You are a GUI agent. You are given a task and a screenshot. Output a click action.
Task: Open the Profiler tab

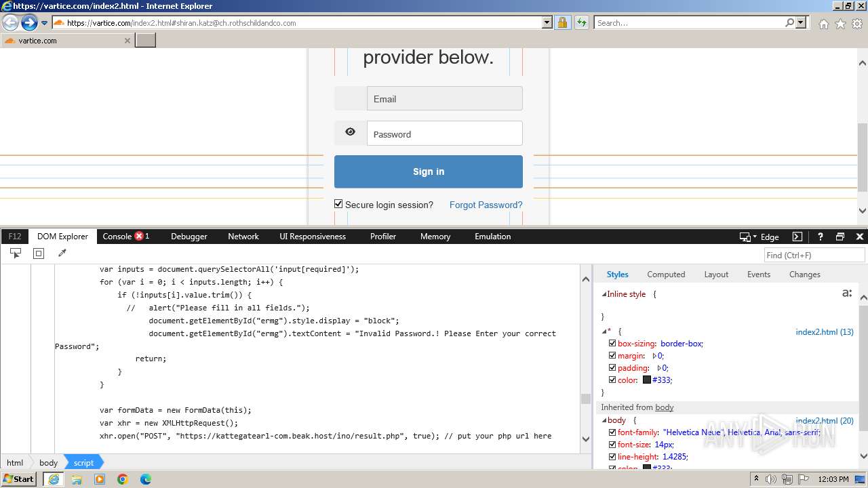[x=383, y=237]
